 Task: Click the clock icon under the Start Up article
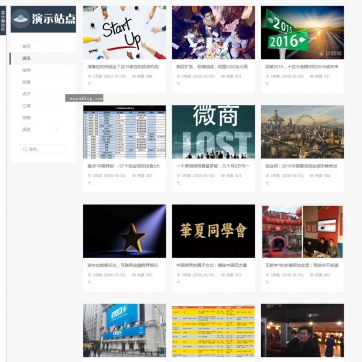pos(89,76)
